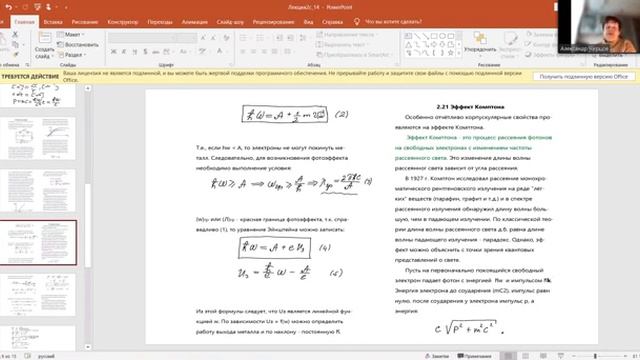
Task: Open the Customize Quick Access Toolbar arrow
Action: point(66,7)
